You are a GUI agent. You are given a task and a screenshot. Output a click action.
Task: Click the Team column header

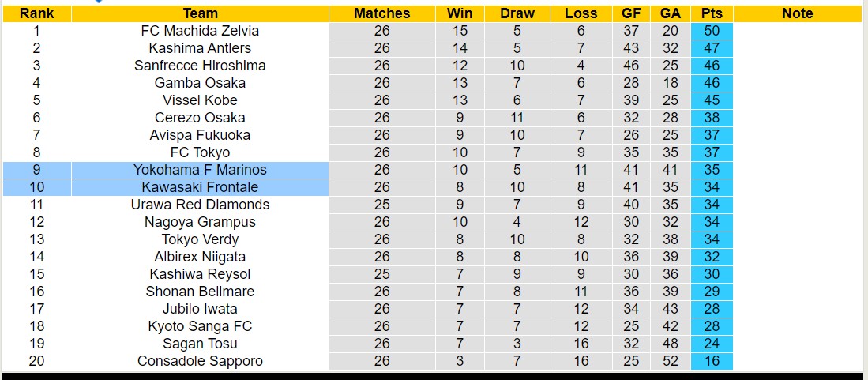(x=200, y=13)
